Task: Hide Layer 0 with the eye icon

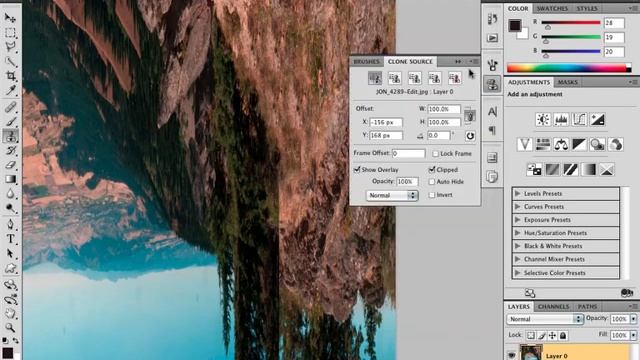Action: pyautogui.click(x=511, y=356)
